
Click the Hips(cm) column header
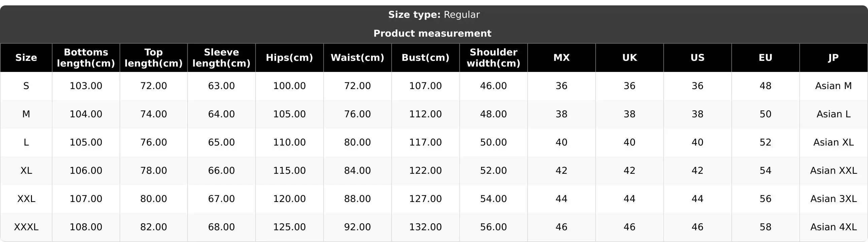(290, 57)
